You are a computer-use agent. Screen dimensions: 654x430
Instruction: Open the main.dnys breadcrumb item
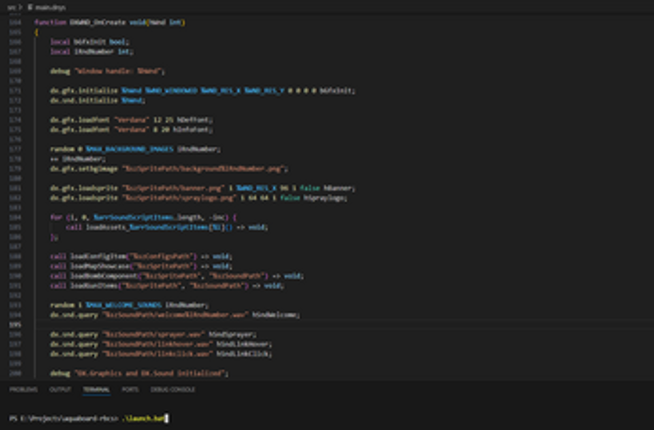49,7
